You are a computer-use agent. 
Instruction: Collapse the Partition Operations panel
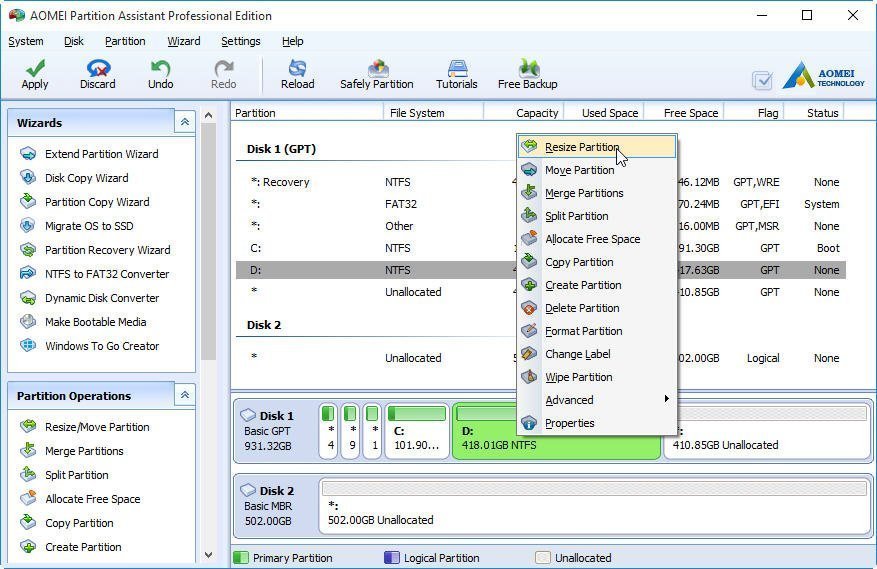[x=185, y=395]
